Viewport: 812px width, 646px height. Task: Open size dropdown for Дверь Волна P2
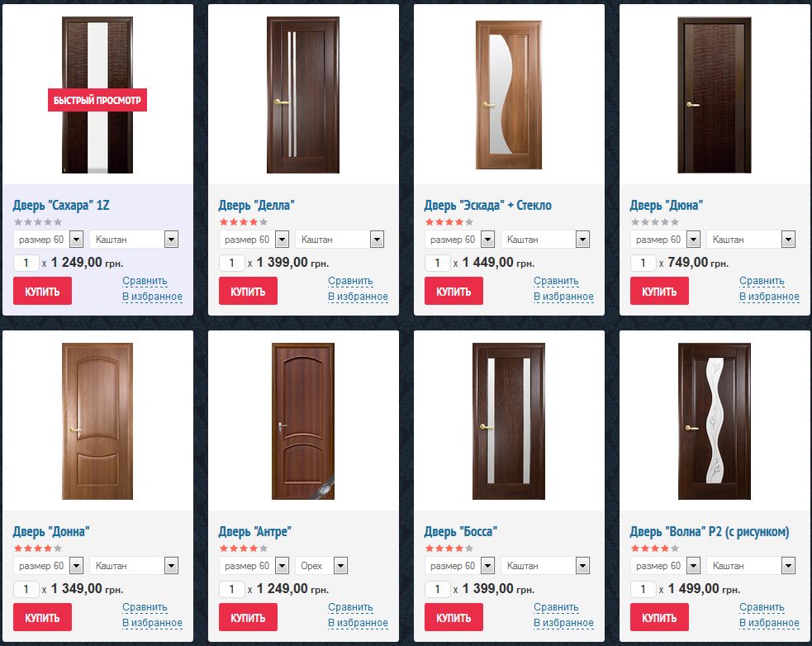(666, 566)
